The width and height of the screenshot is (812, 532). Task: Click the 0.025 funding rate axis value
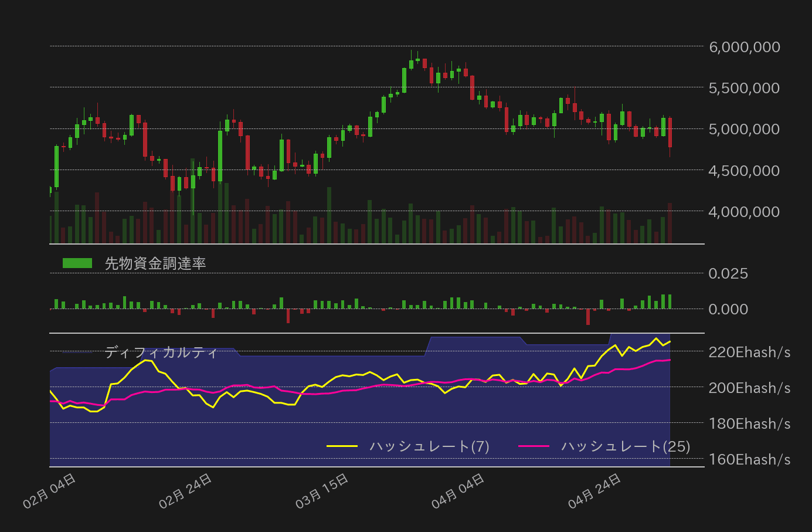(728, 273)
